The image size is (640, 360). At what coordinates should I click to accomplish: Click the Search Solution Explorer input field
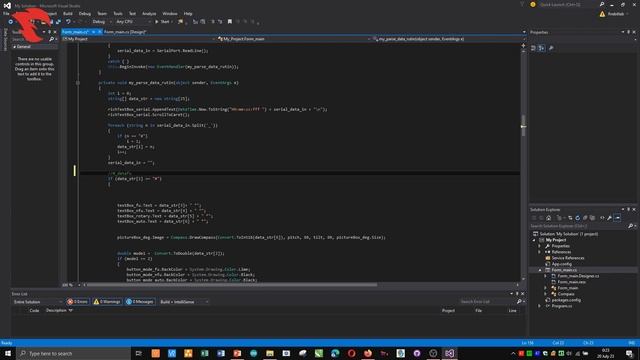coord(578,226)
